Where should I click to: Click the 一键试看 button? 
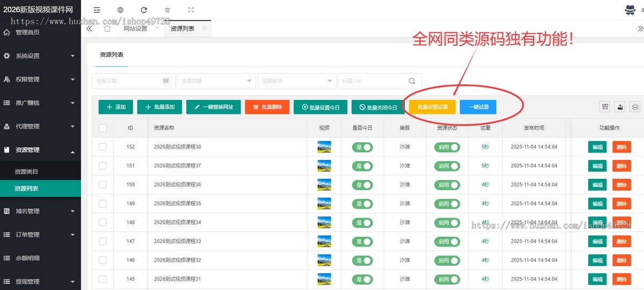click(478, 107)
